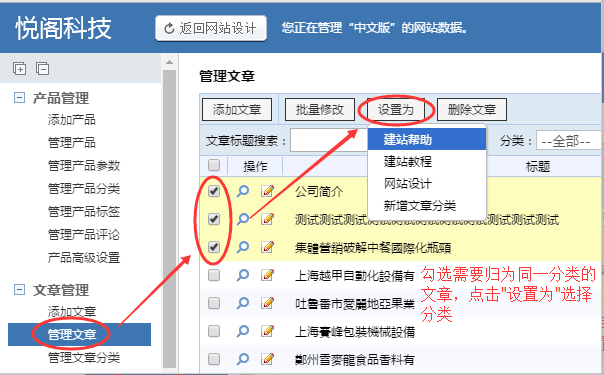Click the 集體營銷破解中餐國際化瓶頸 title text

pyautogui.click(x=373, y=248)
